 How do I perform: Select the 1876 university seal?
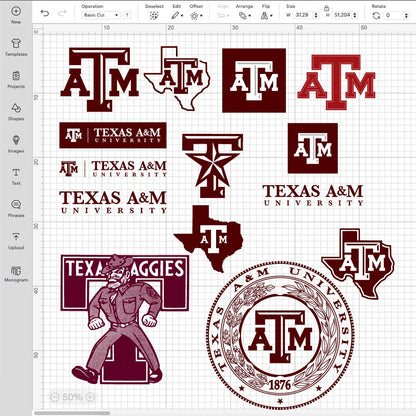point(280,335)
